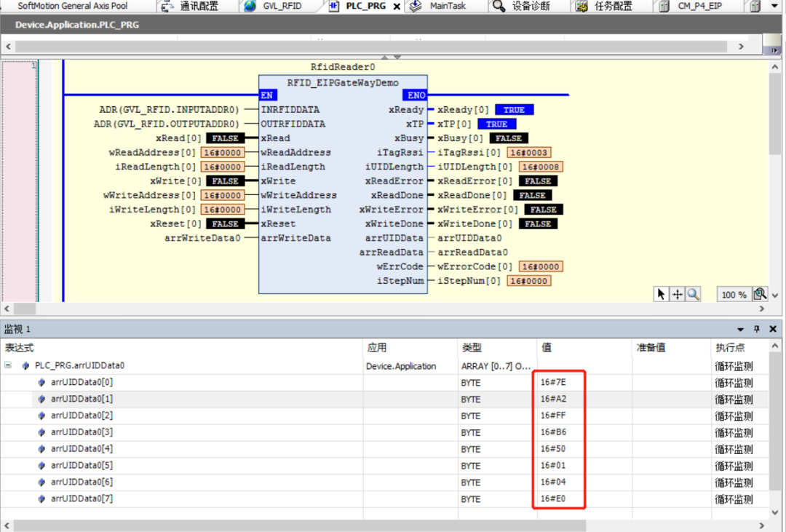The image size is (786, 532).
Task: Close the PLC_PRG tab with X
Action: (x=397, y=7)
